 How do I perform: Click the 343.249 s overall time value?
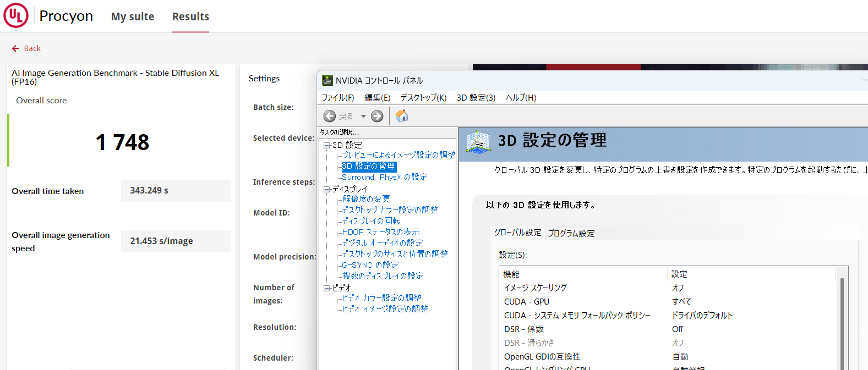[x=176, y=191]
